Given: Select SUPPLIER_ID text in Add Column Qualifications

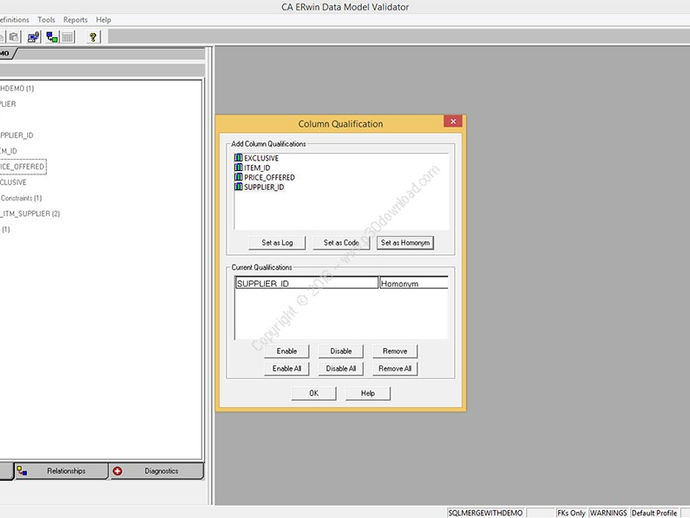Looking at the screenshot, I should click(264, 187).
